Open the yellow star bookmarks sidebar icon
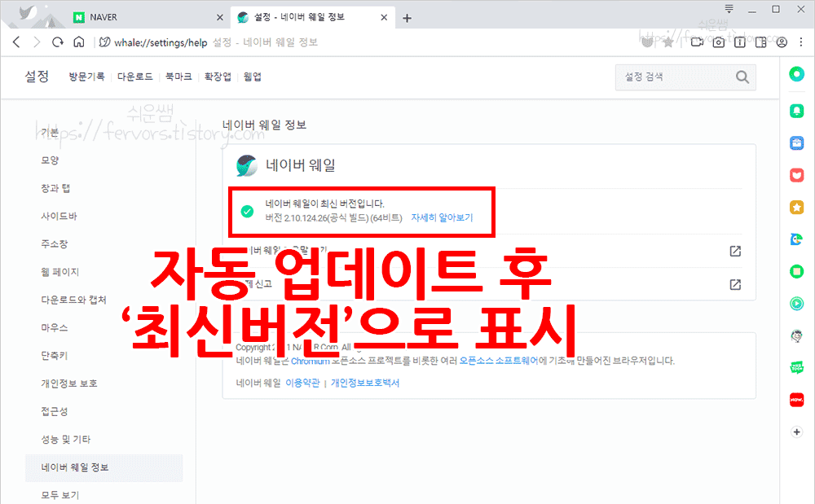This screenshot has width=815, height=504. pyautogui.click(x=797, y=207)
